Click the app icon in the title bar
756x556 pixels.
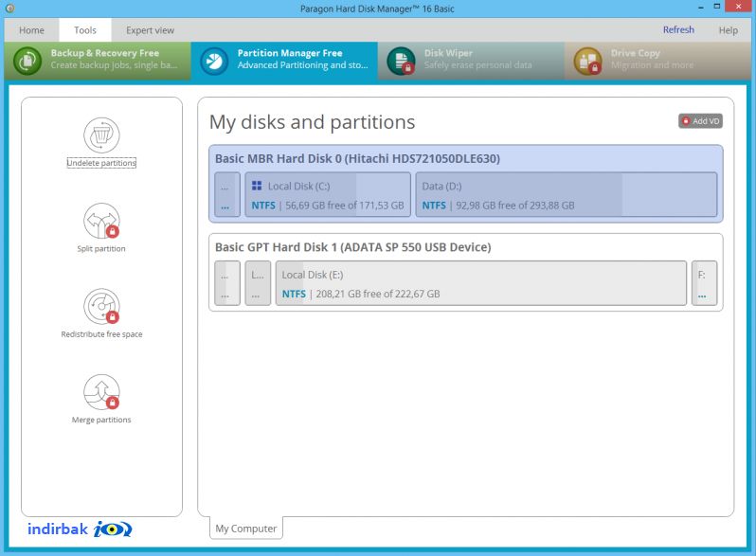[x=9, y=9]
